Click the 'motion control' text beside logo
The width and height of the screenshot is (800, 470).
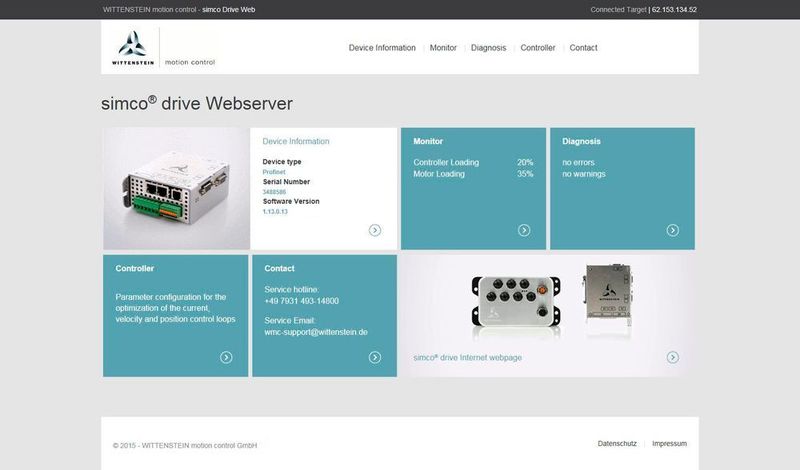click(x=190, y=62)
